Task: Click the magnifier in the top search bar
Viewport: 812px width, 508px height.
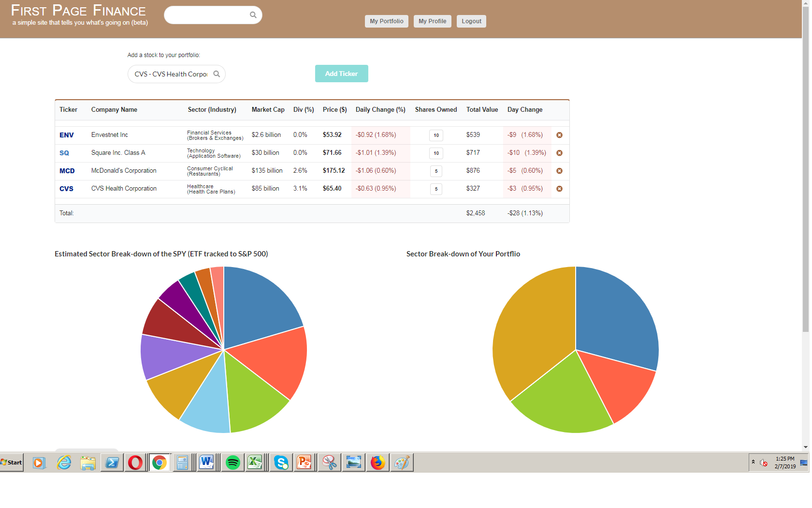Action: (253, 15)
